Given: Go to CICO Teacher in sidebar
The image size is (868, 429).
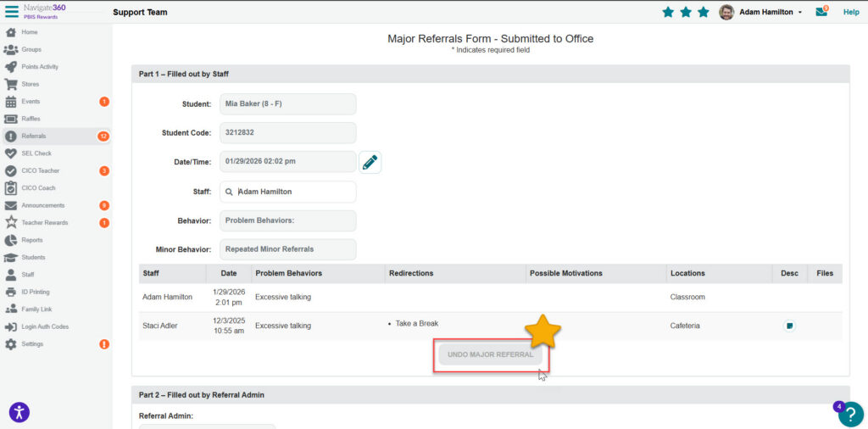Looking at the screenshot, I should 40,170.
